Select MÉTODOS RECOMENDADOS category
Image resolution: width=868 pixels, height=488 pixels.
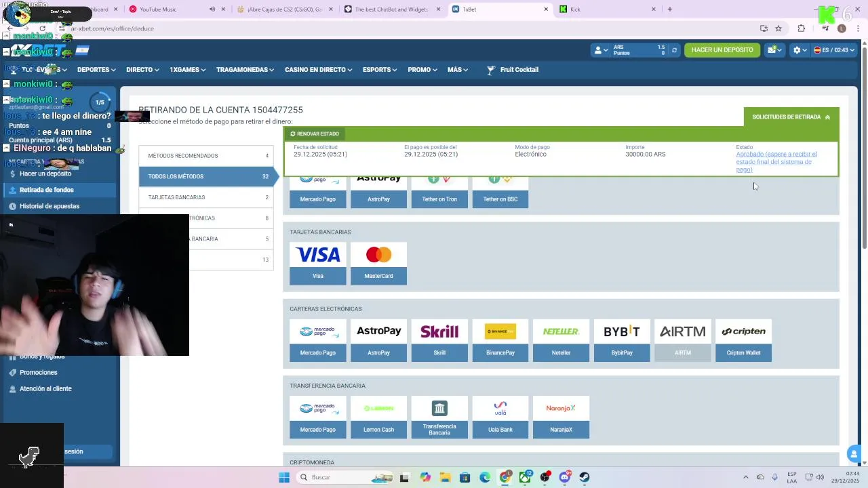point(206,156)
